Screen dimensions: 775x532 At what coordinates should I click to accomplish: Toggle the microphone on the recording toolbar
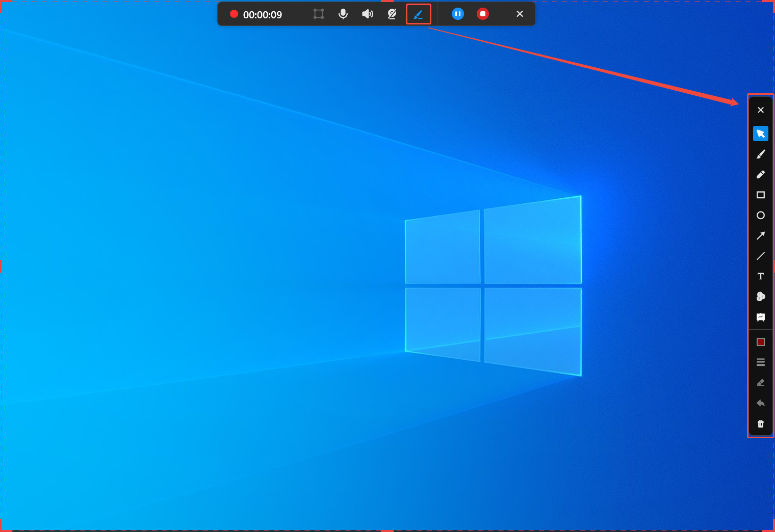[x=343, y=14]
